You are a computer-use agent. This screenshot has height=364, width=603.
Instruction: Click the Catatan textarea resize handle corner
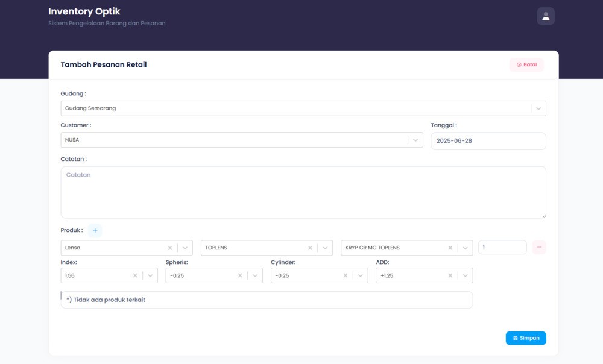click(543, 216)
